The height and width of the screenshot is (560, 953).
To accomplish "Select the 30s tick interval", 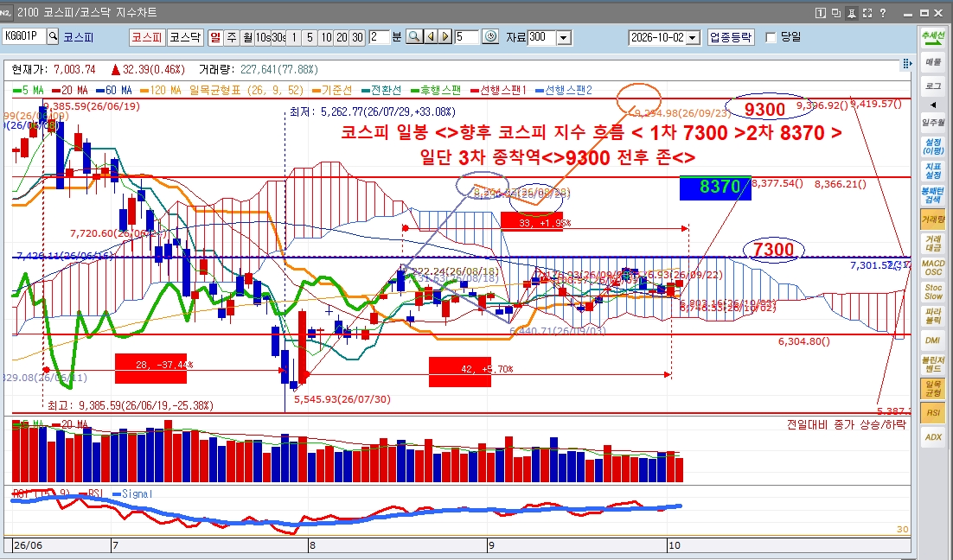I will pyautogui.click(x=278, y=37).
